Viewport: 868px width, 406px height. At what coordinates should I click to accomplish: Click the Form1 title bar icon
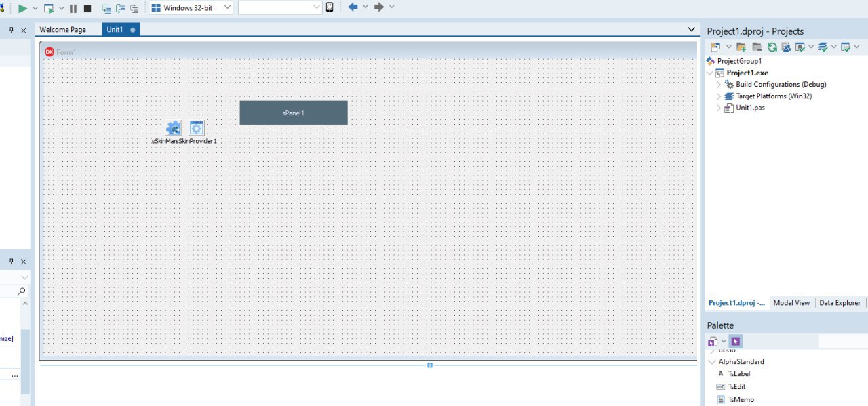coord(50,52)
